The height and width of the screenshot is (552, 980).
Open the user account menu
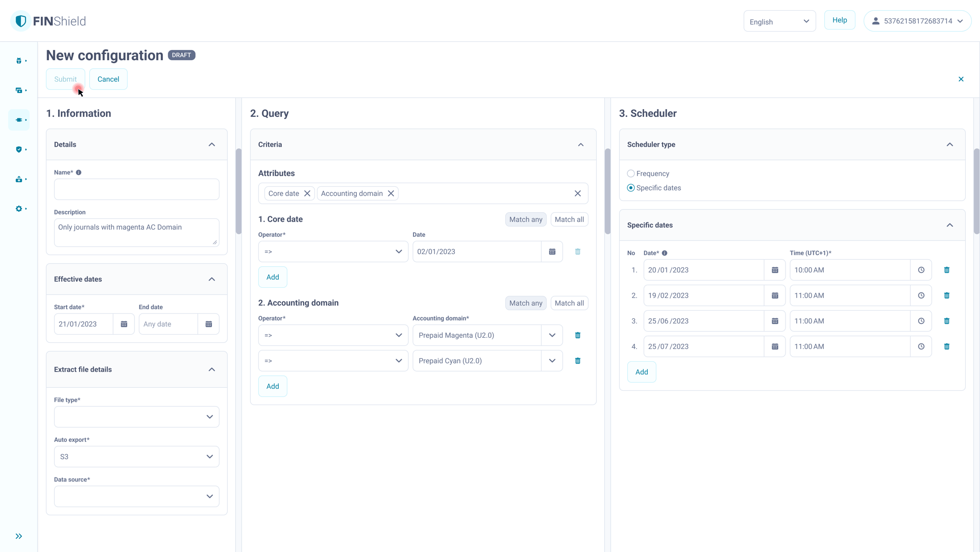(917, 21)
